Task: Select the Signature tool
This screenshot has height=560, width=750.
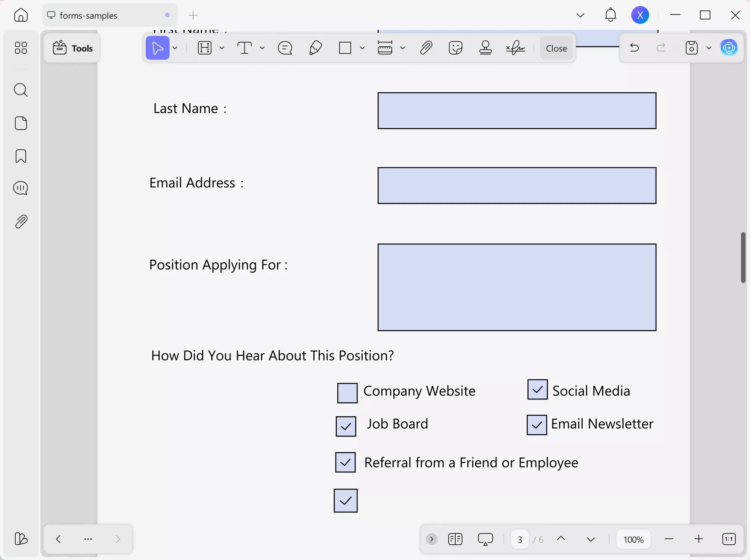Action: pyautogui.click(x=515, y=48)
